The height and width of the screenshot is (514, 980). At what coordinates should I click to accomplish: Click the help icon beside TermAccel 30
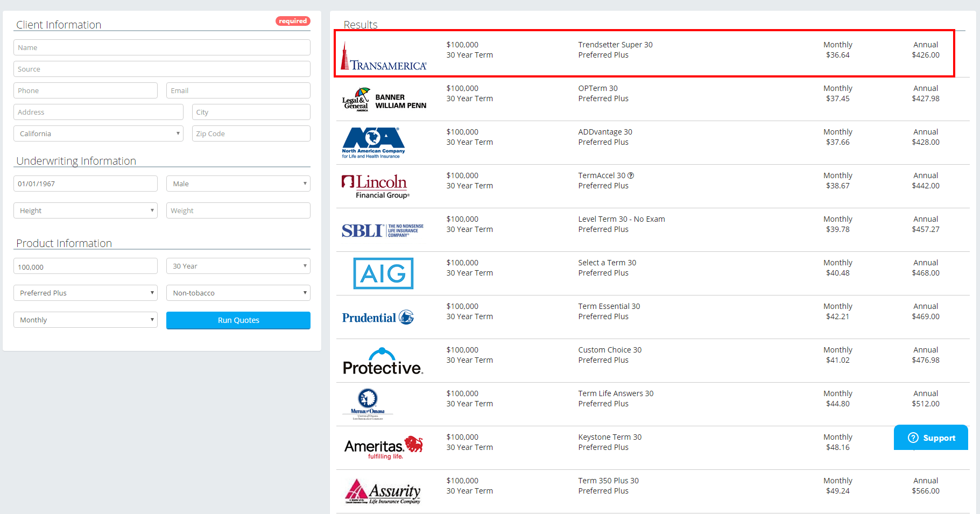click(631, 175)
